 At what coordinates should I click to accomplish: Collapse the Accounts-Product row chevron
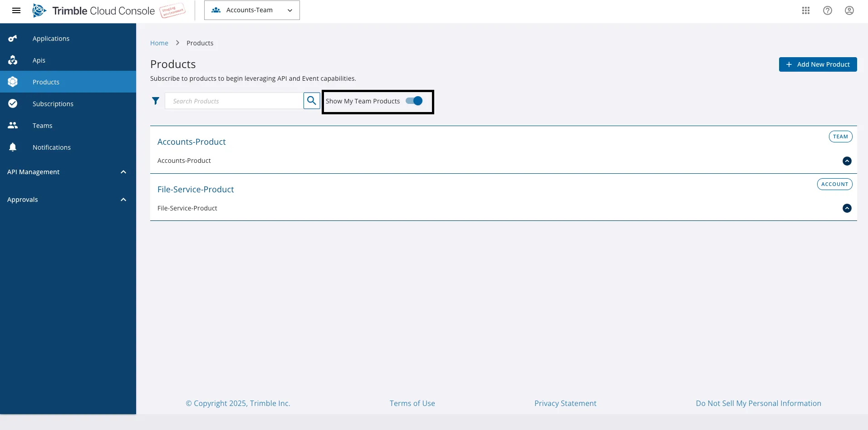tap(847, 161)
